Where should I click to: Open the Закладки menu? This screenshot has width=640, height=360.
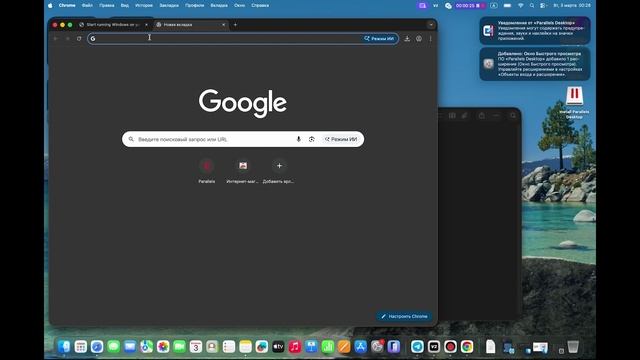tap(169, 5)
